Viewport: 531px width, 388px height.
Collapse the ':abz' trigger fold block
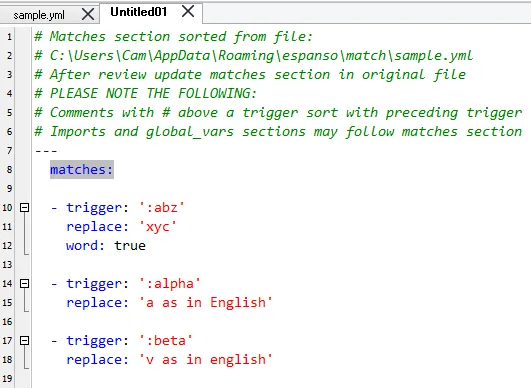(x=24, y=207)
